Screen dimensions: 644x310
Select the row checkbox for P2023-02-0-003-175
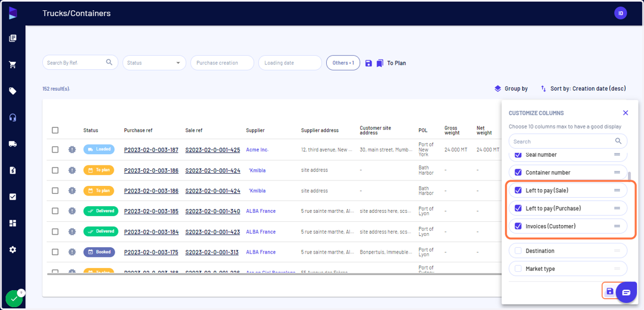click(x=55, y=251)
